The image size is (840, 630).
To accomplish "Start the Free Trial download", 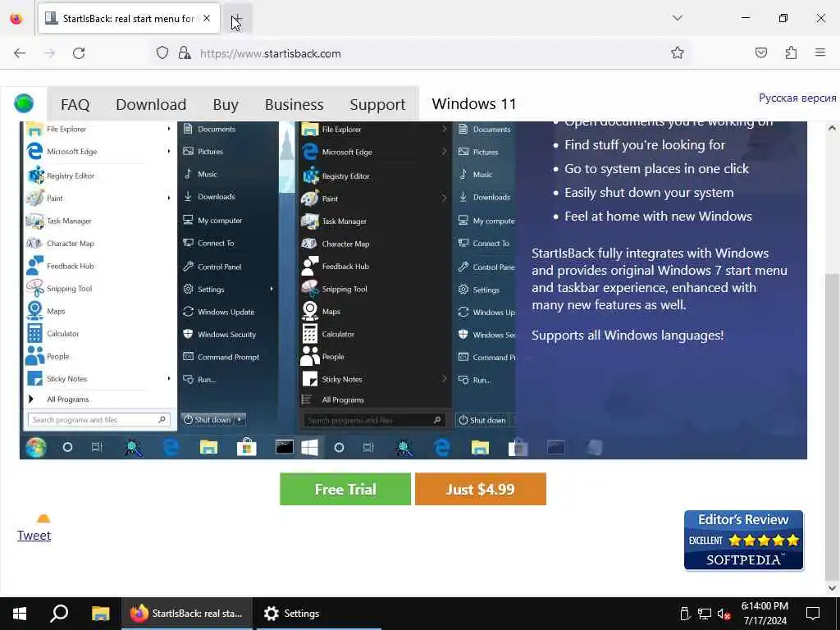I will click(x=345, y=489).
